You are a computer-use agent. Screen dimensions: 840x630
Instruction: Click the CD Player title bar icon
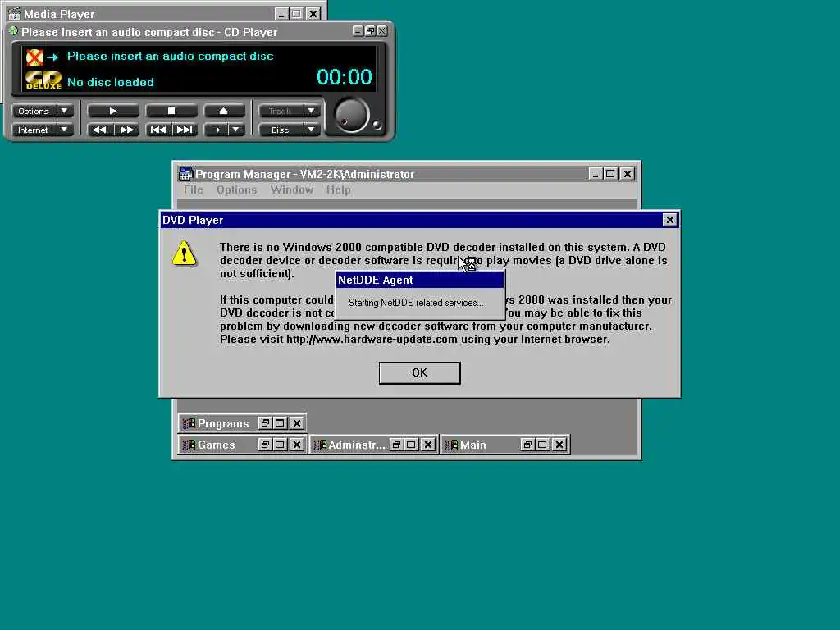(13, 31)
